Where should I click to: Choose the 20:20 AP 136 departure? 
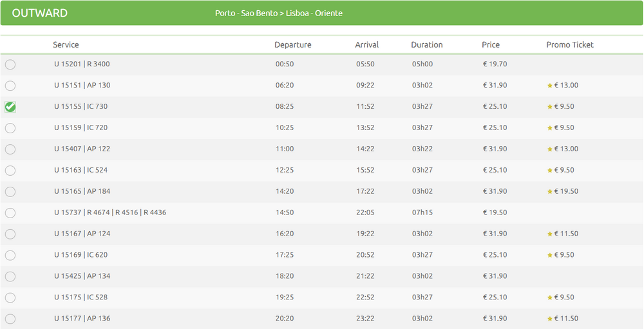pyautogui.click(x=10, y=319)
